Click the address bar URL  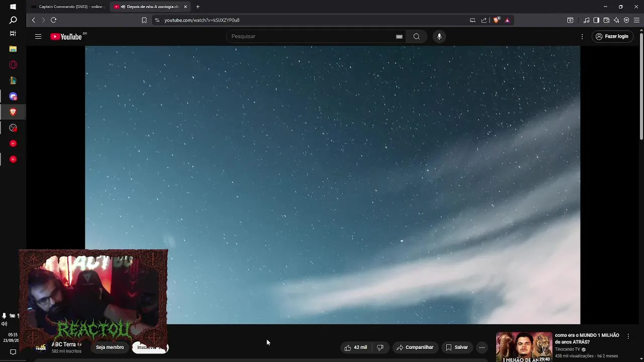202,20
